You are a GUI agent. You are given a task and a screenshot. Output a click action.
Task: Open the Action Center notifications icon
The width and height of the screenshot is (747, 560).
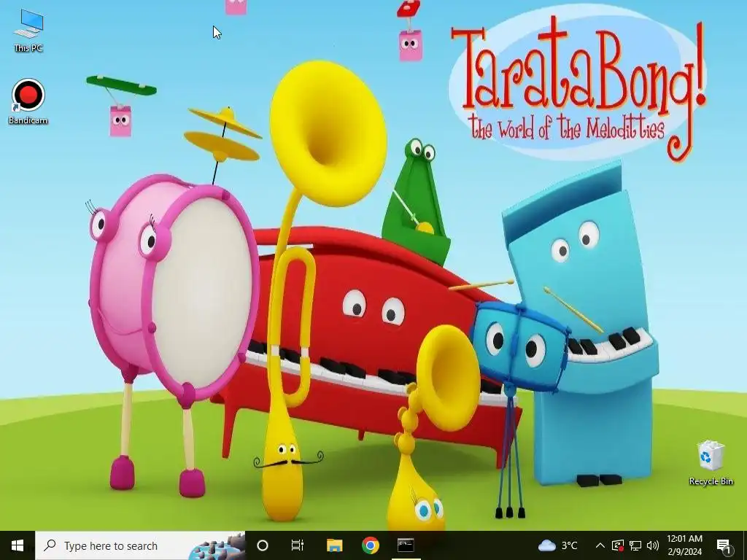(x=724, y=545)
